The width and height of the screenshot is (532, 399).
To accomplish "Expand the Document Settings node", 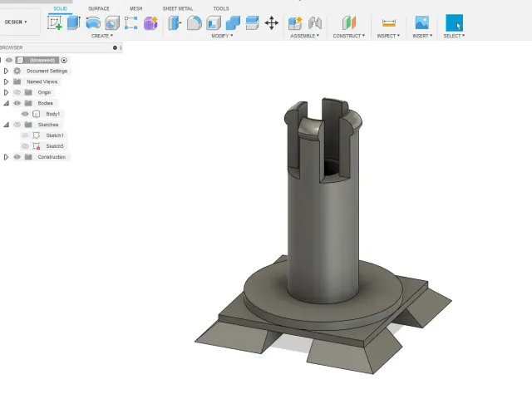I will tap(6, 71).
